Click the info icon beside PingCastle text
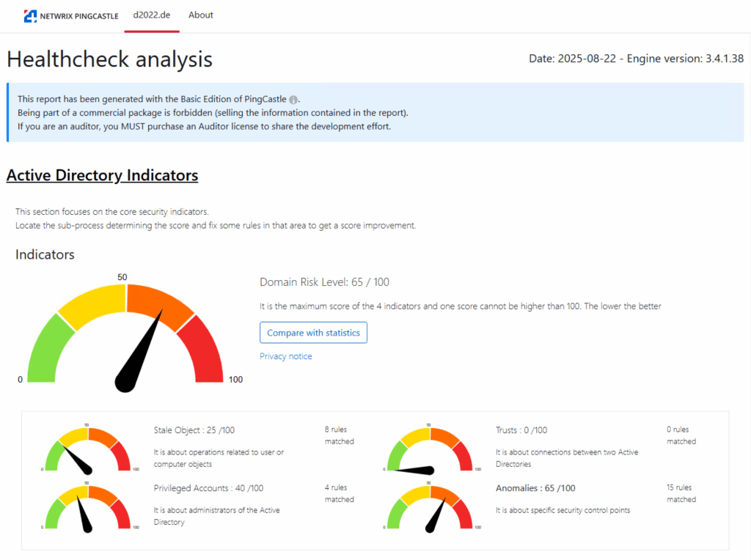The height and width of the screenshot is (560, 751). point(293,100)
